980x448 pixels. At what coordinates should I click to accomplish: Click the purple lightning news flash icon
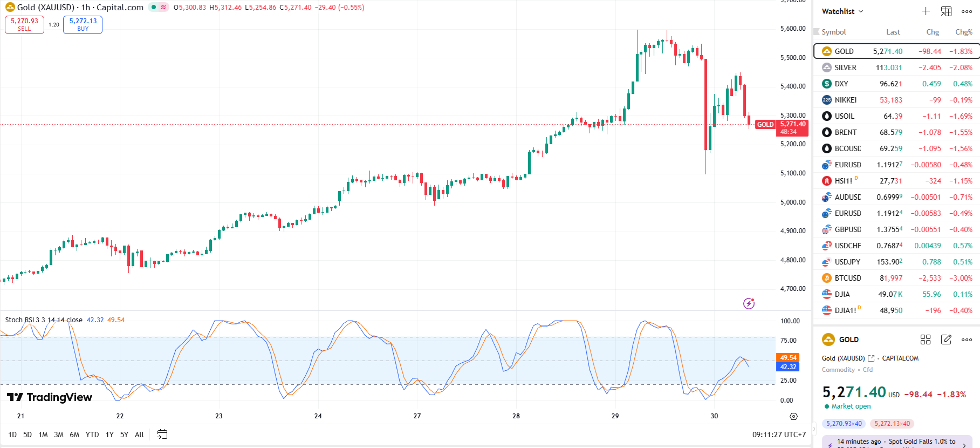[749, 303]
